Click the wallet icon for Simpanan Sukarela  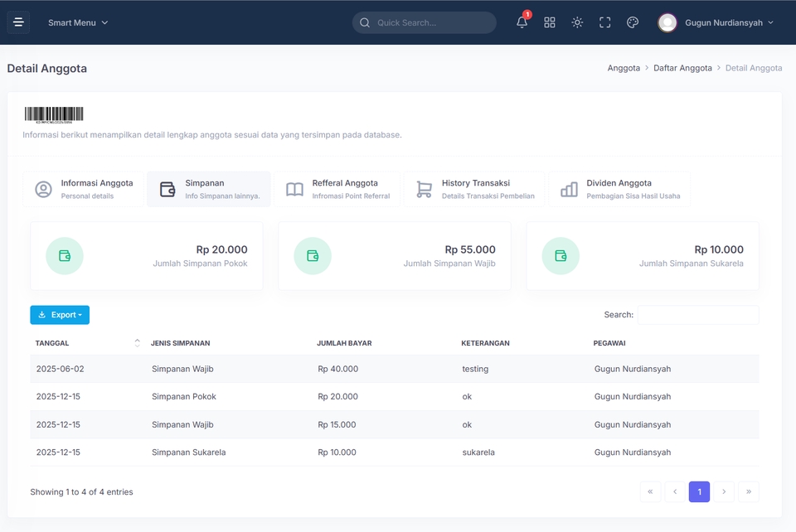[x=561, y=255]
